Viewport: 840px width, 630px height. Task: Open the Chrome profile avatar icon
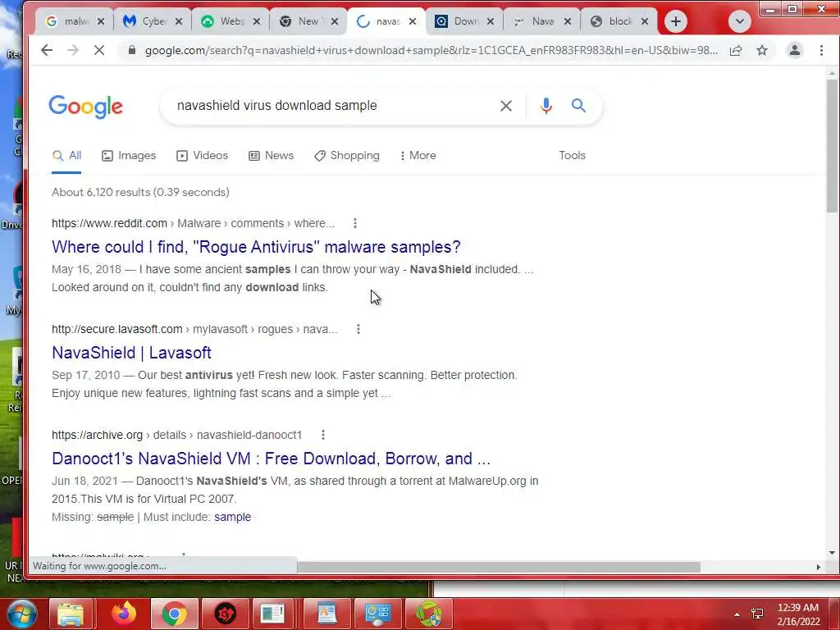pyautogui.click(x=794, y=50)
